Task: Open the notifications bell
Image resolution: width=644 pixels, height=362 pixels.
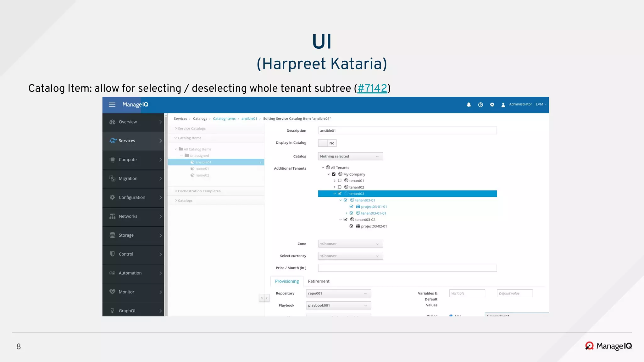Action: (x=469, y=105)
